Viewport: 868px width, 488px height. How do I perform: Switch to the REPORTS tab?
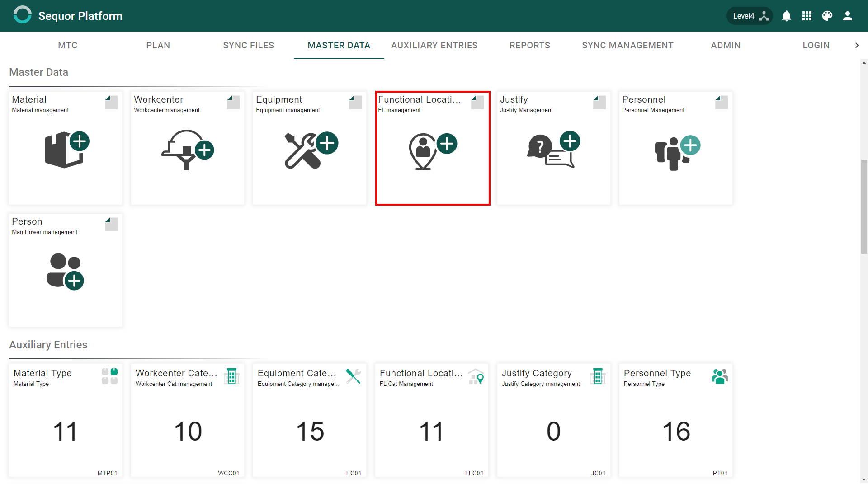pos(530,45)
